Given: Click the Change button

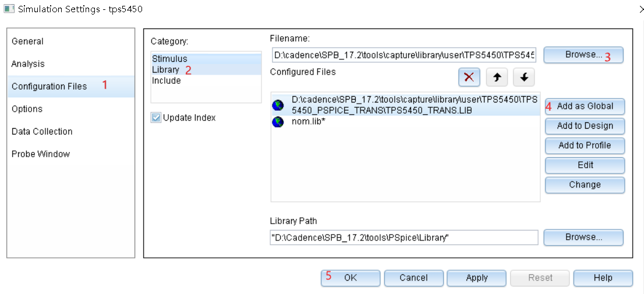Looking at the screenshot, I should 585,185.
